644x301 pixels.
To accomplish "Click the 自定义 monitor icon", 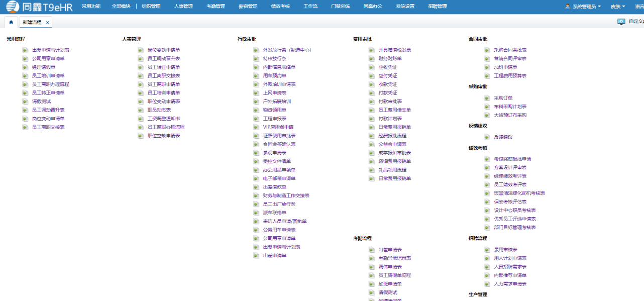I will [x=621, y=22].
